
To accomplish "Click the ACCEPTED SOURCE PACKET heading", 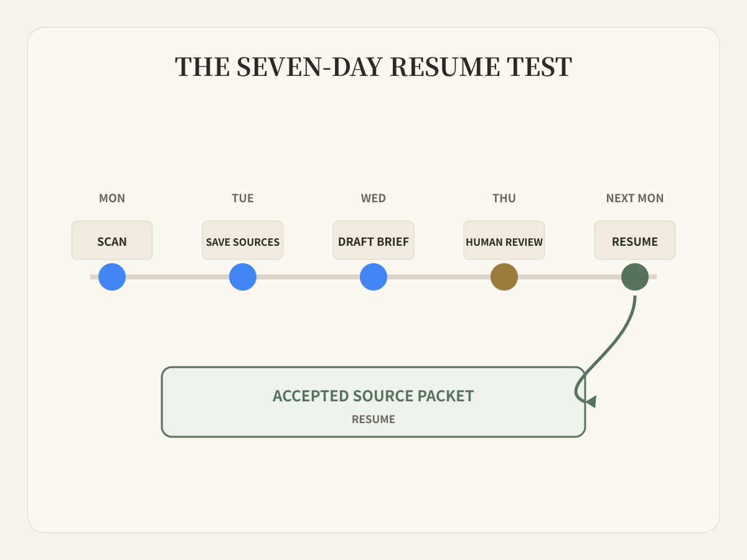I will coord(374,396).
